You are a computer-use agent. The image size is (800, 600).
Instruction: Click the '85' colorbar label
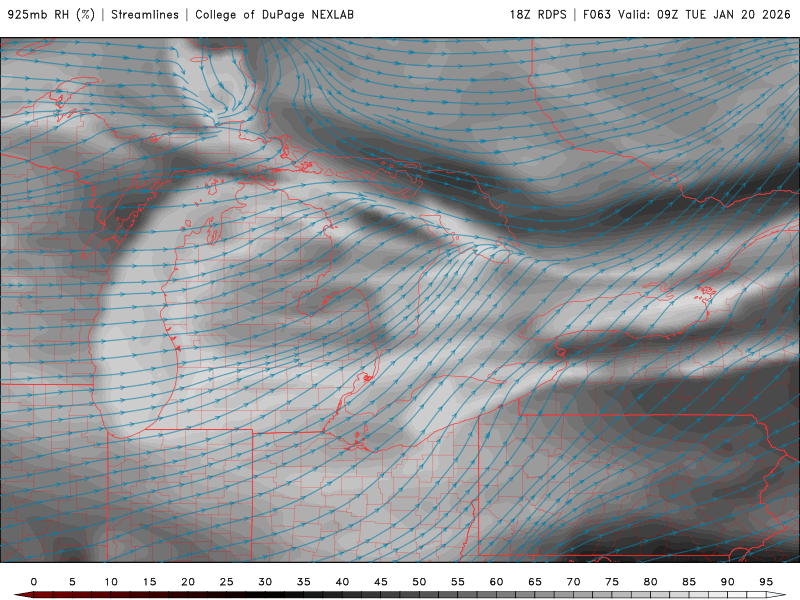pyautogui.click(x=689, y=582)
